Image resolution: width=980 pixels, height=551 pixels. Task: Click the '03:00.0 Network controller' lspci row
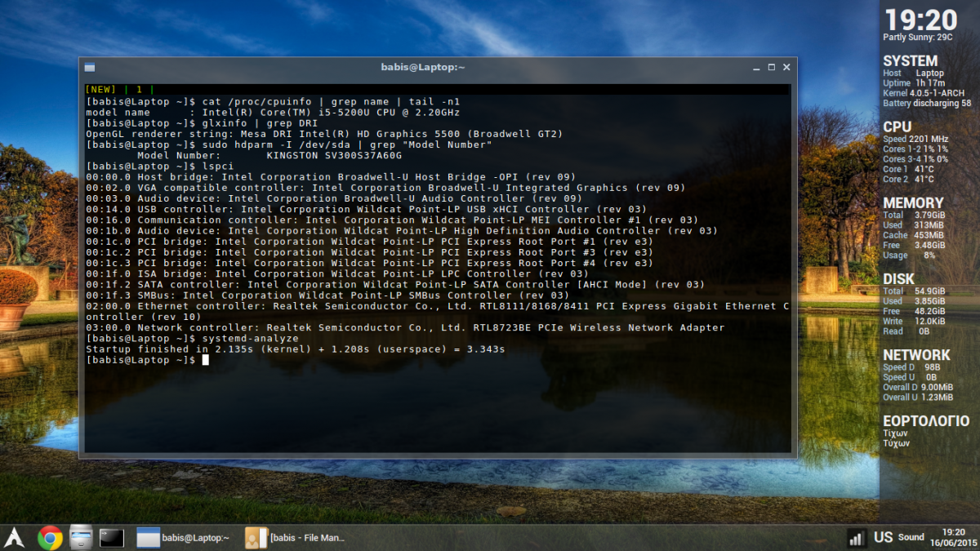(x=405, y=327)
